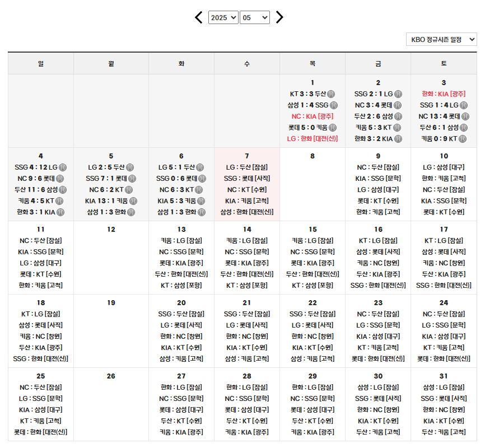Select May 9 KIA : SSG [문학] game
Screen dimensions: 485x448
click(x=378, y=179)
